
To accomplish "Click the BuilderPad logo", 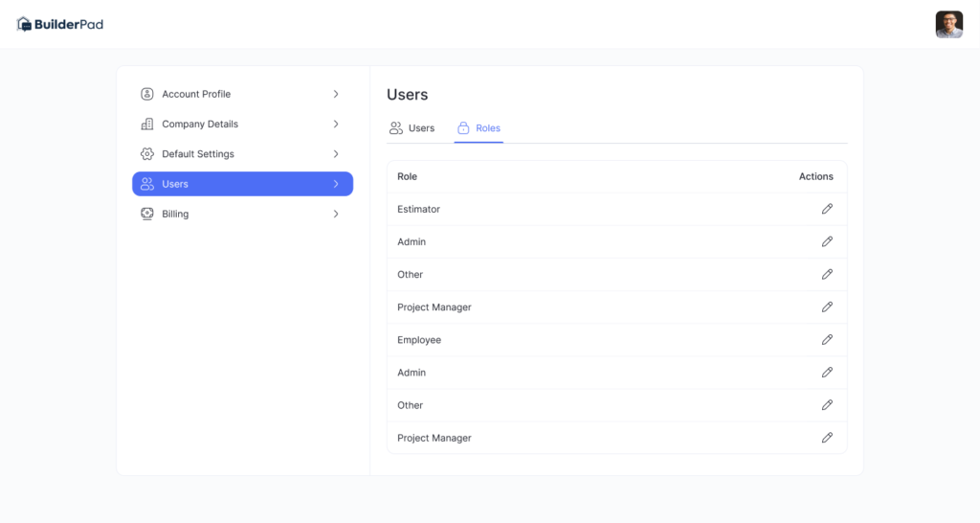I will (60, 24).
